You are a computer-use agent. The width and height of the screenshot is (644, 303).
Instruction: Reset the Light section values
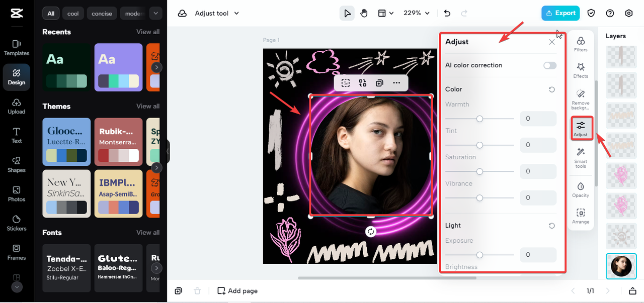[x=552, y=226]
